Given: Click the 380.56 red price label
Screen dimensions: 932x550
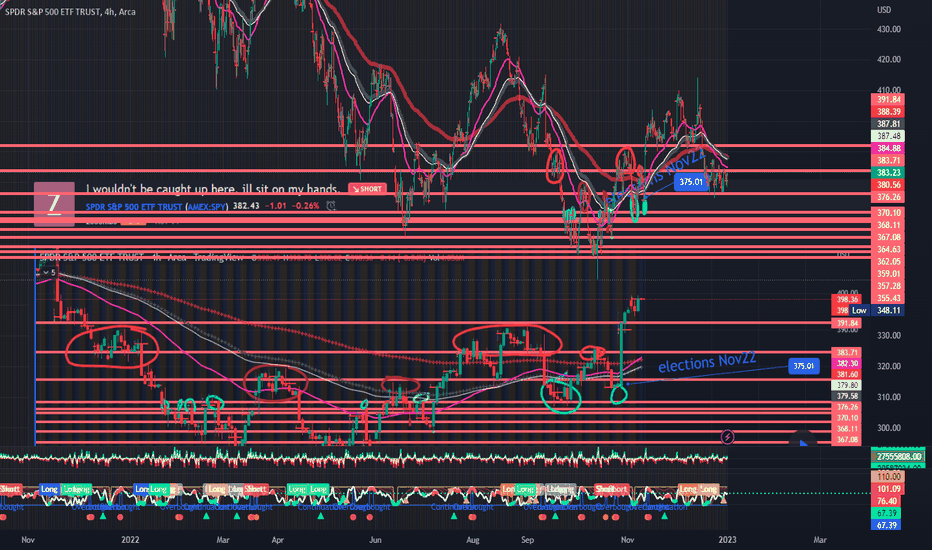Looking at the screenshot, I should point(888,185).
